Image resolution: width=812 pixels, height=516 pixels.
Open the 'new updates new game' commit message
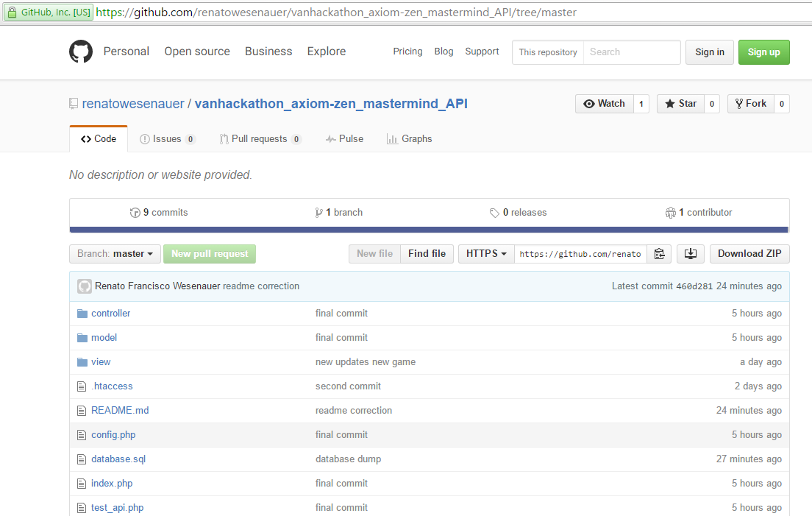pos(366,362)
